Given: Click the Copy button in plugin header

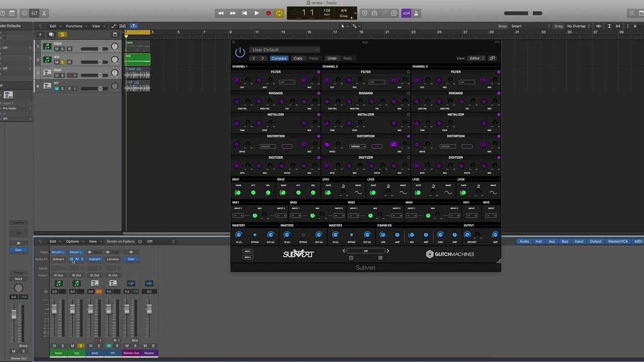Looking at the screenshot, I should pos(298,58).
